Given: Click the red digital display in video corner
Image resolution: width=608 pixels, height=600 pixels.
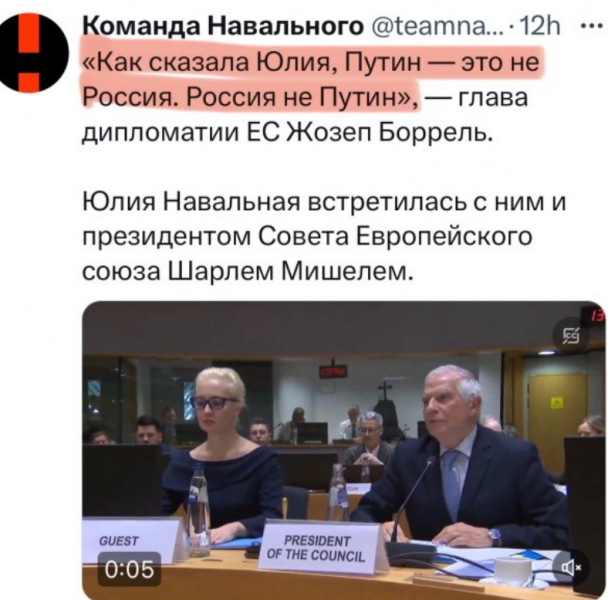Looking at the screenshot, I should [x=593, y=314].
